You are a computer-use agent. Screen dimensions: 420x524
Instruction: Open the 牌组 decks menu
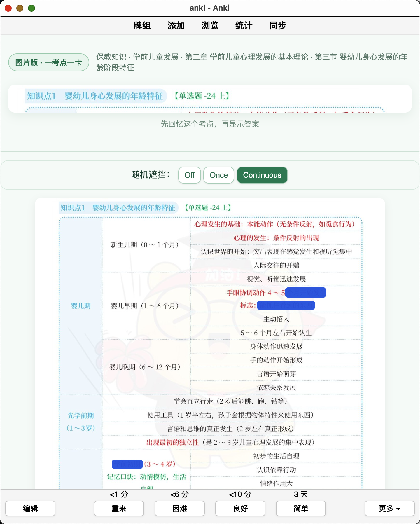[142, 26]
